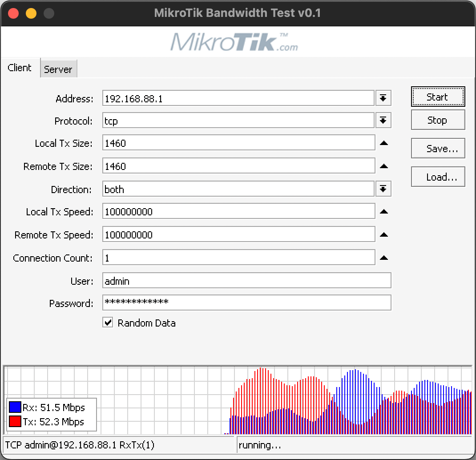This screenshot has height=460, width=476.
Task: Increment the Connection Count value
Action: 383,257
